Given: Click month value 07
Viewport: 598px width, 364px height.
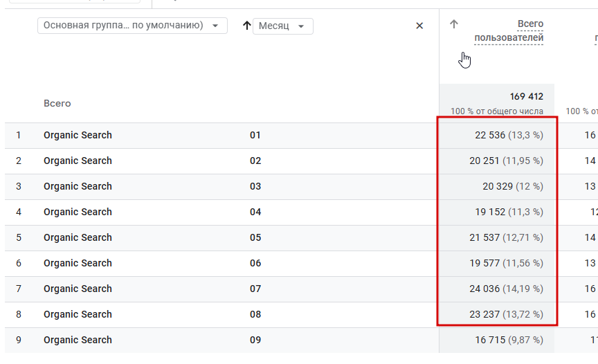Looking at the screenshot, I should 255,289.
